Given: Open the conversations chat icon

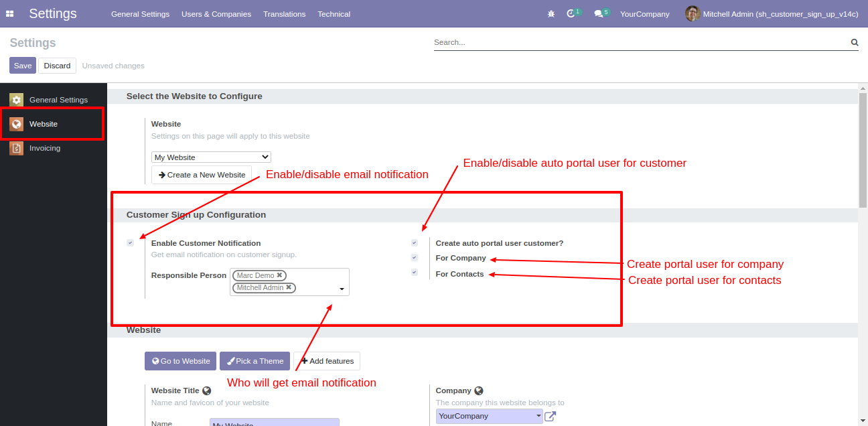Looking at the screenshot, I should [x=599, y=13].
